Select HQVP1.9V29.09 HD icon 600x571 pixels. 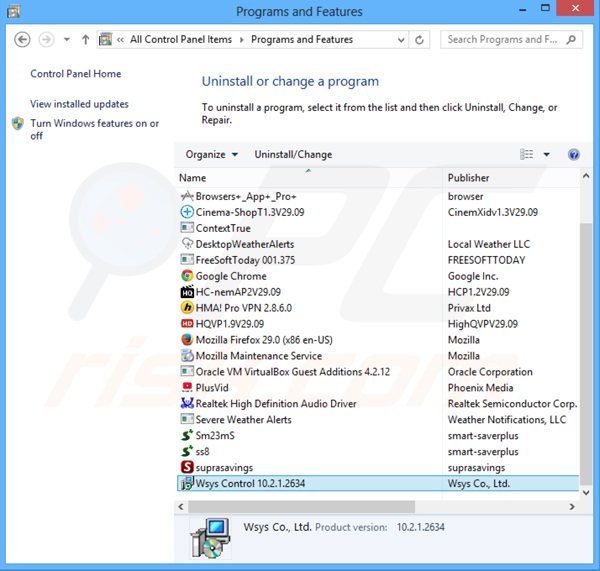(x=187, y=324)
